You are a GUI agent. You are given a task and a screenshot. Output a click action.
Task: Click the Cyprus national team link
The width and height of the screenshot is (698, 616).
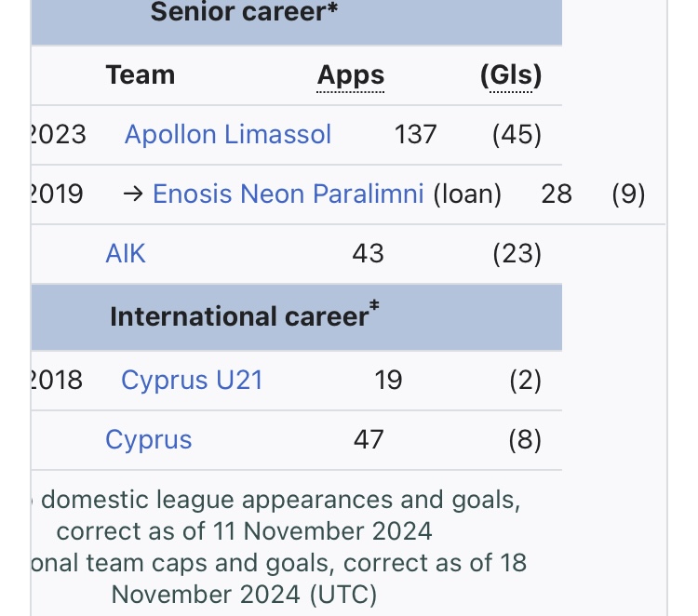pyautogui.click(x=149, y=439)
